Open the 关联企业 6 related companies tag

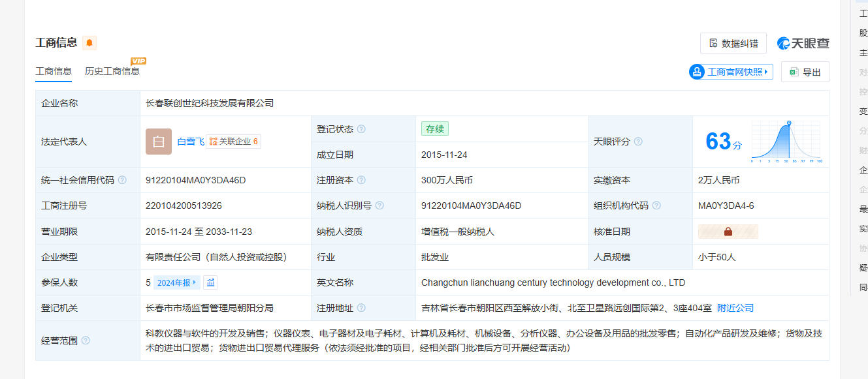[x=233, y=142]
